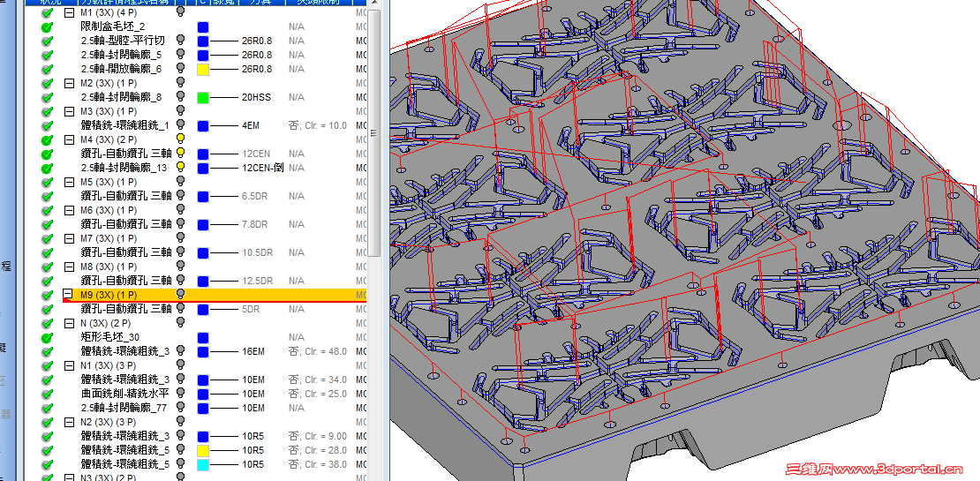Click status check icon of M3 row

47,112
